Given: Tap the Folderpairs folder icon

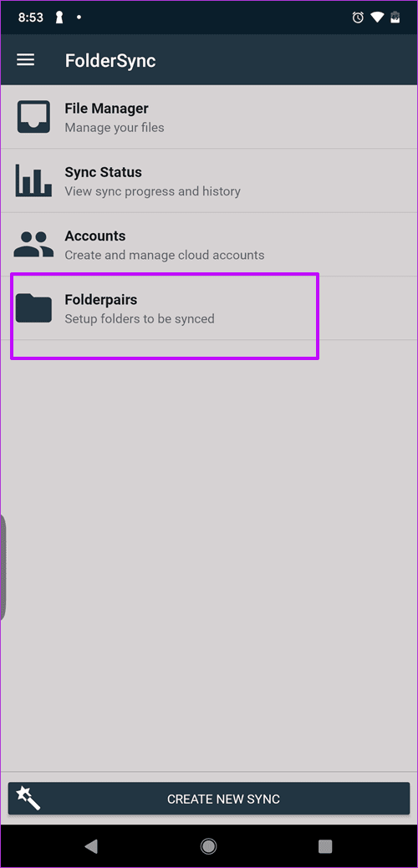Looking at the screenshot, I should point(33,307).
